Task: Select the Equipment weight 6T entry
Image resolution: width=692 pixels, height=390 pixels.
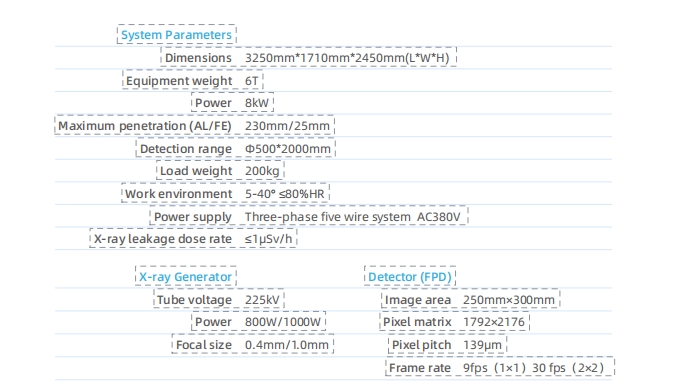Action: click(193, 80)
